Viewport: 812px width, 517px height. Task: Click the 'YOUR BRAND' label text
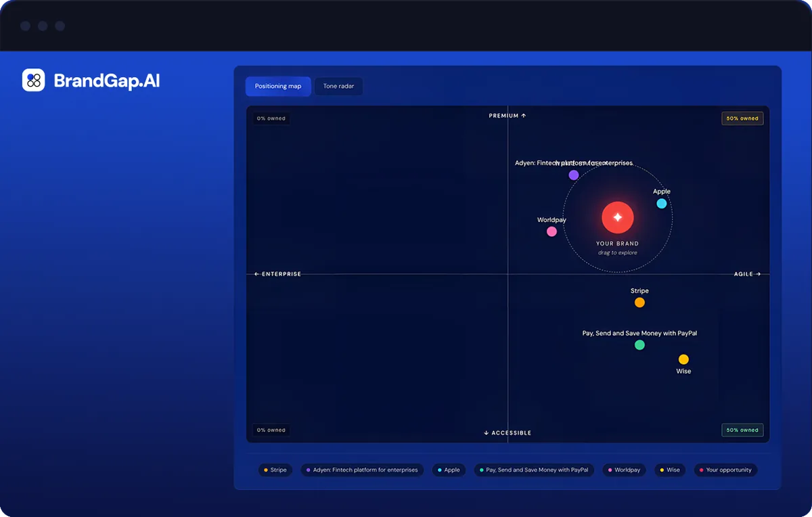click(x=617, y=244)
